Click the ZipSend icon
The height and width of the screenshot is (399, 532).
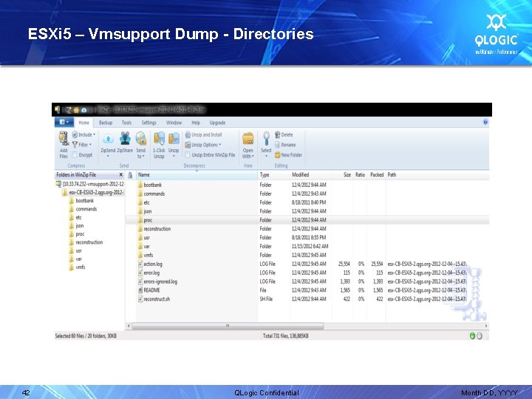[x=108, y=139]
